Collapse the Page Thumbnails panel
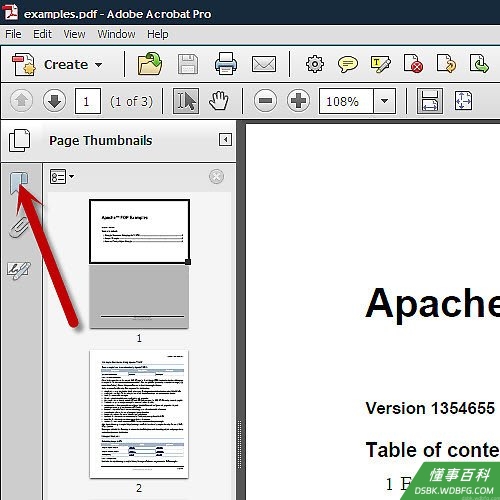500x500 pixels. tap(225, 139)
